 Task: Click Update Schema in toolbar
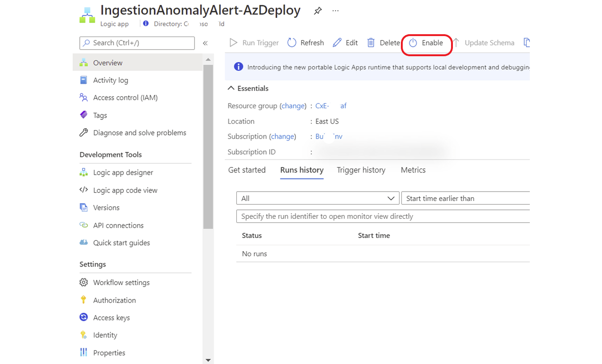(x=483, y=43)
